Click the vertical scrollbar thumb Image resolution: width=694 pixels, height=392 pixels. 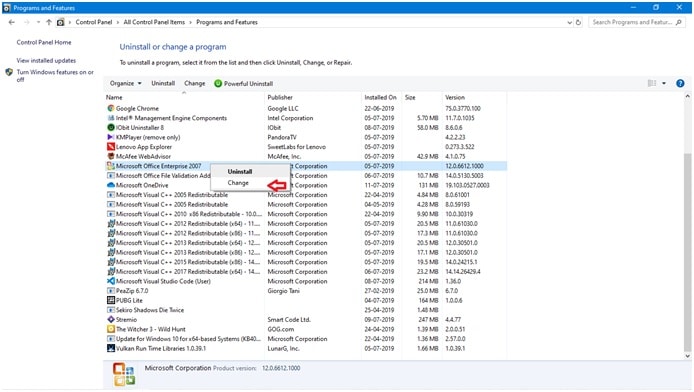pos(687,252)
